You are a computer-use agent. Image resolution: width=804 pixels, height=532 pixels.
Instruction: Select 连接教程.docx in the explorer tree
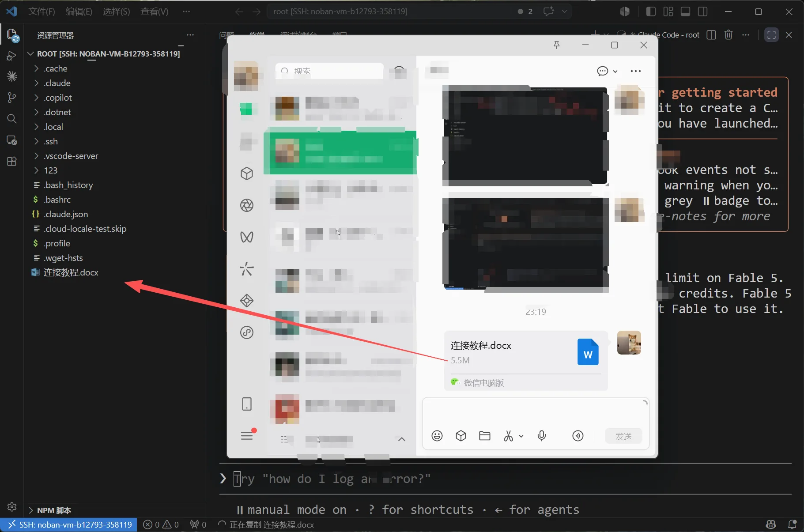point(71,272)
